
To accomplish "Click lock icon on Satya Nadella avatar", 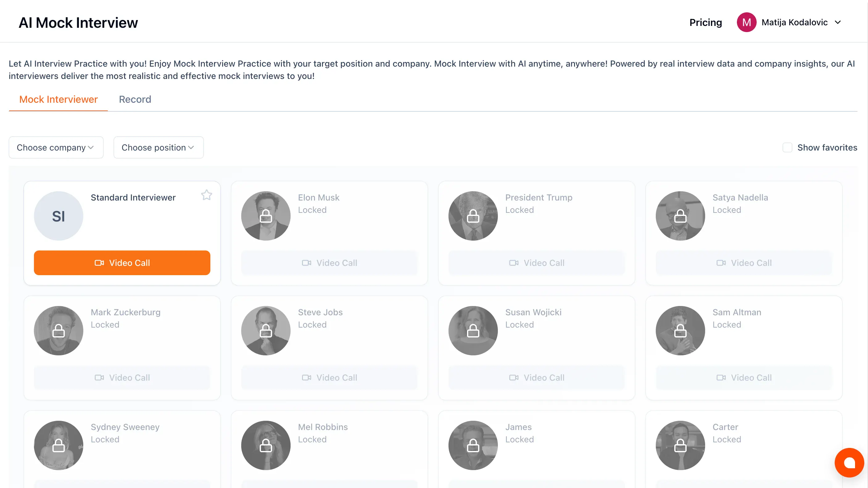I will click(x=680, y=216).
